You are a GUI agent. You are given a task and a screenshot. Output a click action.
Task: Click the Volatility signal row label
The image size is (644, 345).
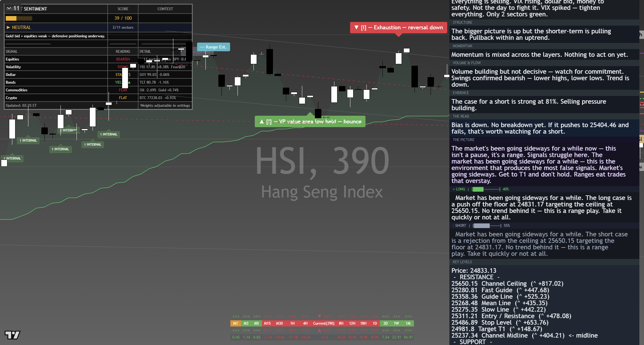pyautogui.click(x=13, y=67)
